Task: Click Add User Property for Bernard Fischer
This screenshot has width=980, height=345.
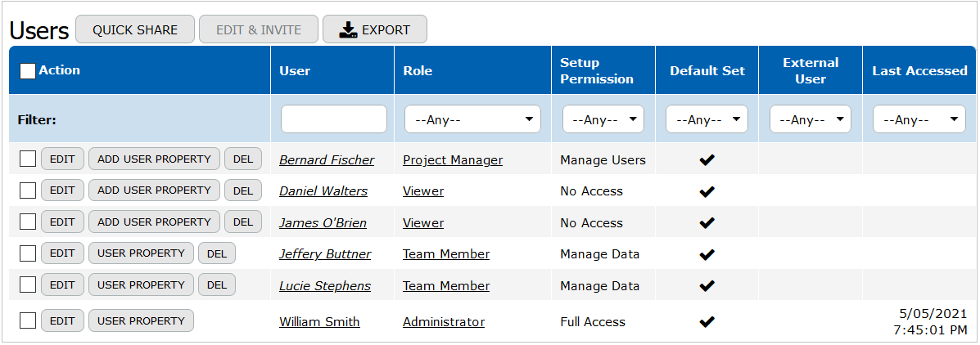Action: pos(154,159)
